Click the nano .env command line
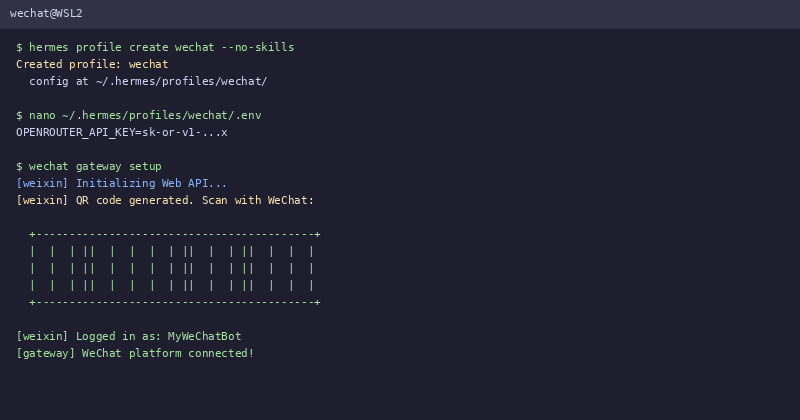Image resolution: width=800 pixels, height=420 pixels. (139, 115)
